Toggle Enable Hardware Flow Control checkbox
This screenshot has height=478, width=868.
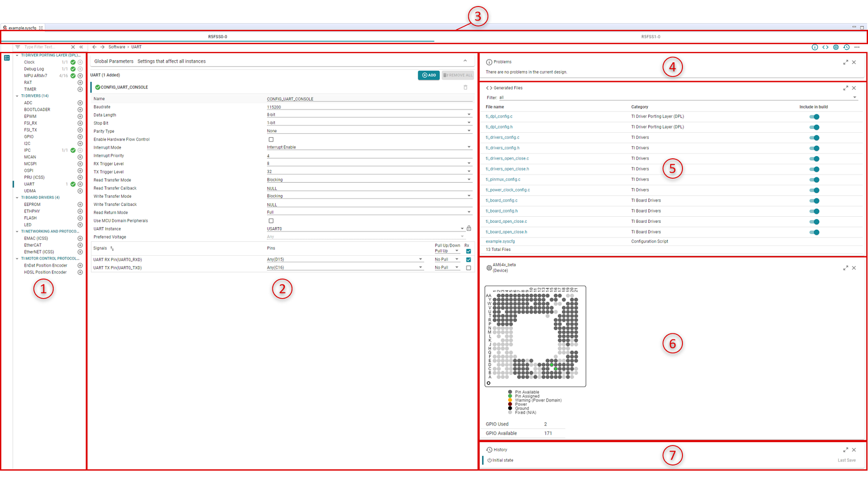(271, 140)
